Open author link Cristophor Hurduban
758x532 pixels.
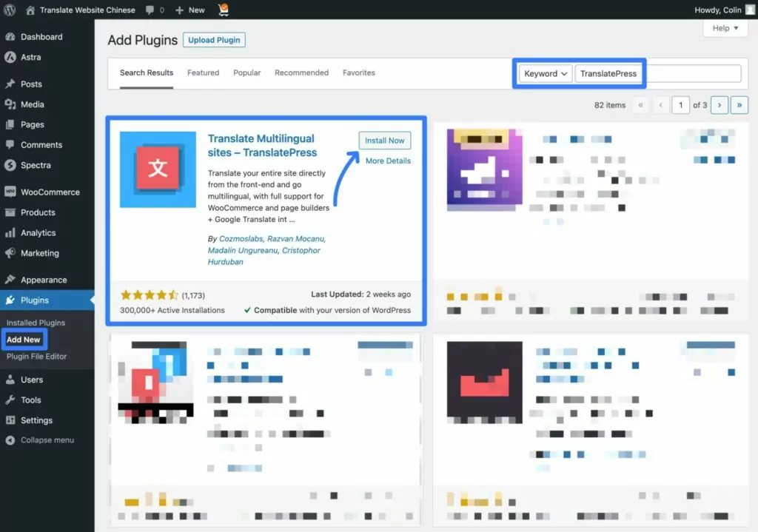coord(264,256)
